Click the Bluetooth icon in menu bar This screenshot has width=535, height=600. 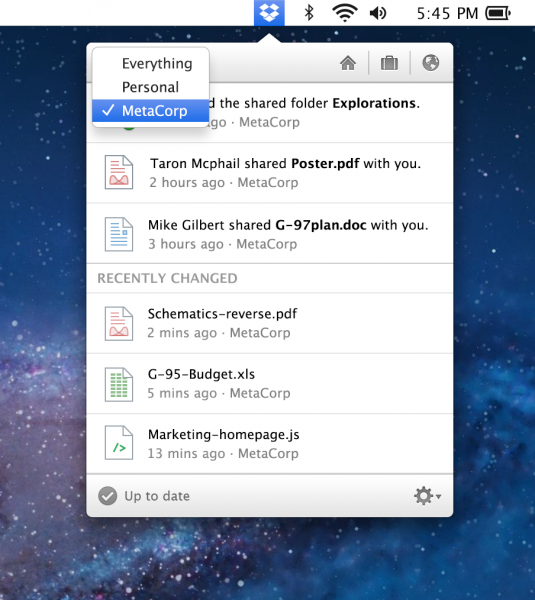pyautogui.click(x=309, y=13)
